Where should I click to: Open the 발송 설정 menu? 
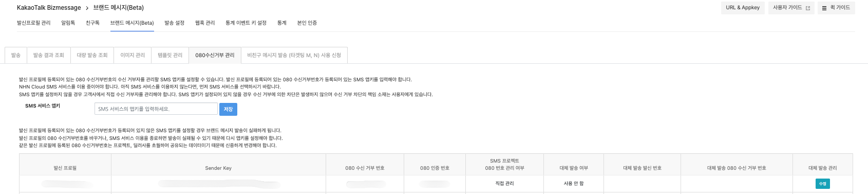click(174, 23)
